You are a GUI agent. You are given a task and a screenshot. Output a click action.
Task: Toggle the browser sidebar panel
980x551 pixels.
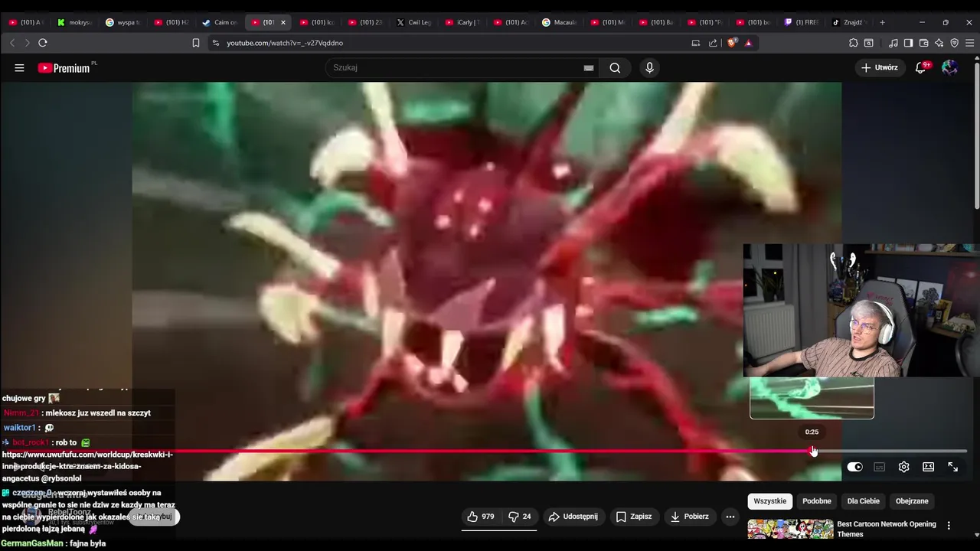point(908,43)
